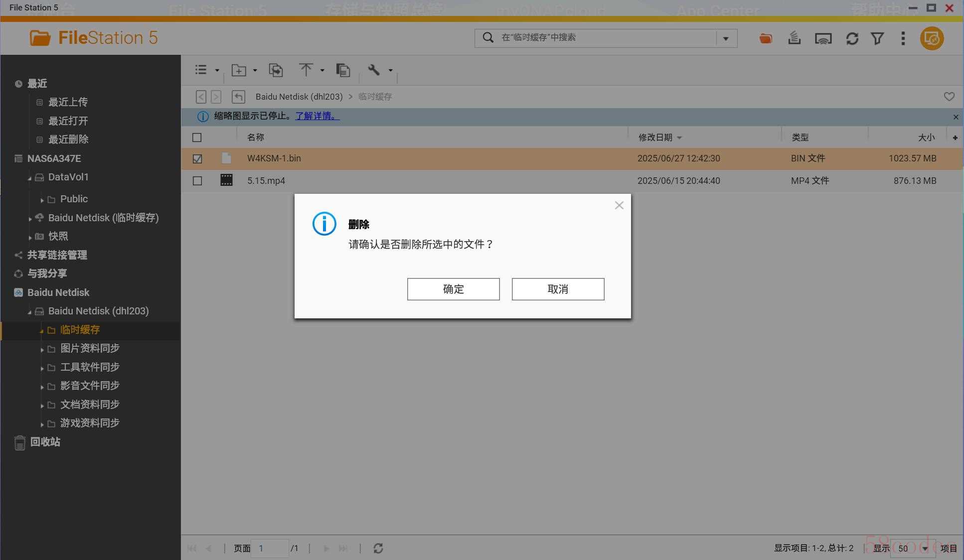Viewport: 964px width, 560px height.
Task: Open the smart file filter funnel icon
Action: tap(877, 38)
